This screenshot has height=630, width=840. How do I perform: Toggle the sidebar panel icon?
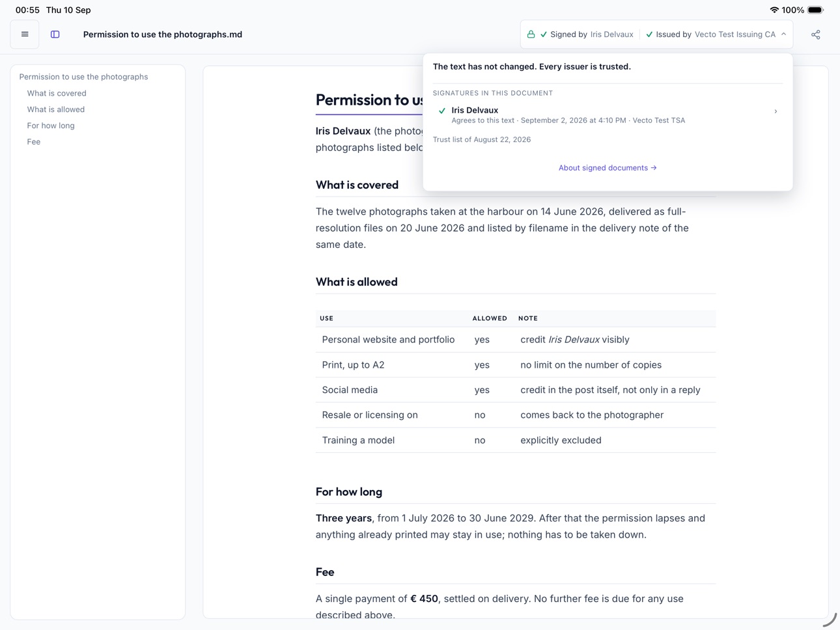[x=55, y=34]
